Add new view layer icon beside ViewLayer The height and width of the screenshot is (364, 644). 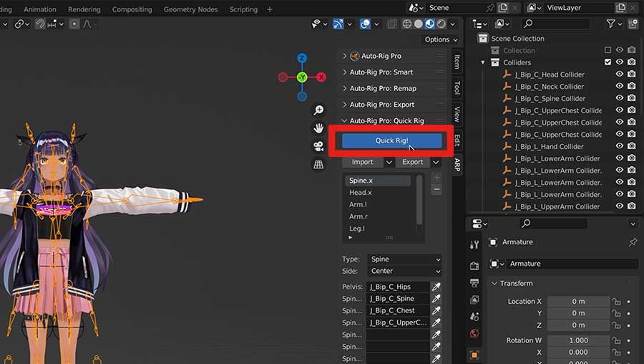click(620, 8)
